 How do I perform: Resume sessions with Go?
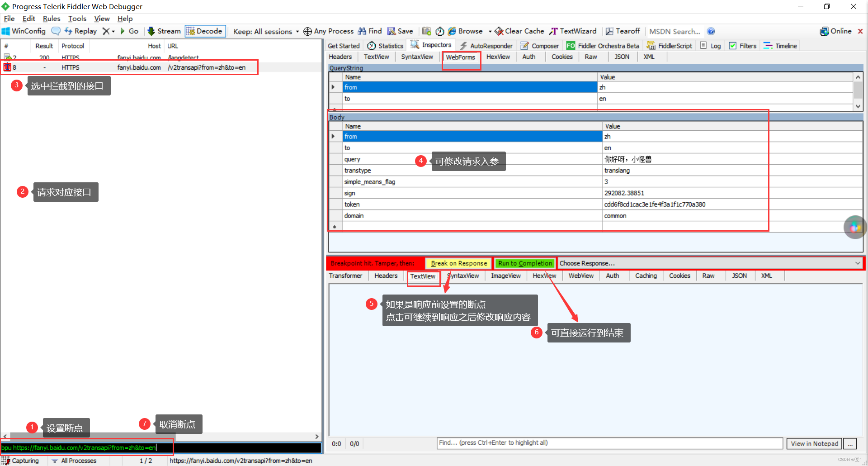[129, 31]
